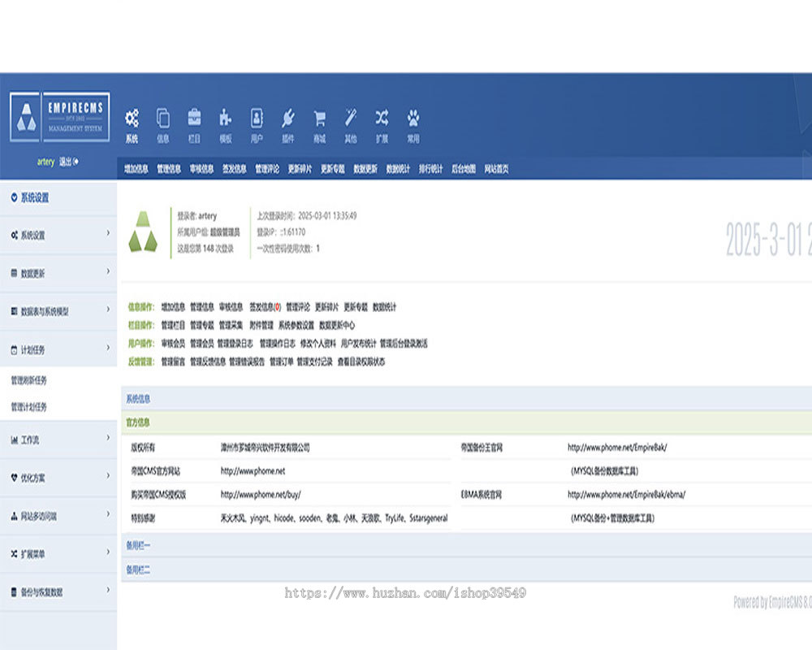Open 管理刷新任务 under 计划任务
This screenshot has height=650, width=812.
29,380
